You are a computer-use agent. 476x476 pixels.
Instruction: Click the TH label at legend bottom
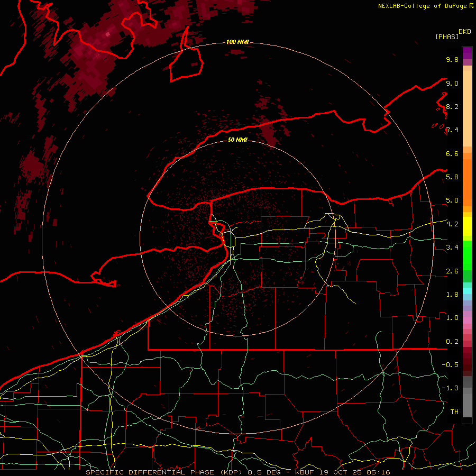coord(454,411)
